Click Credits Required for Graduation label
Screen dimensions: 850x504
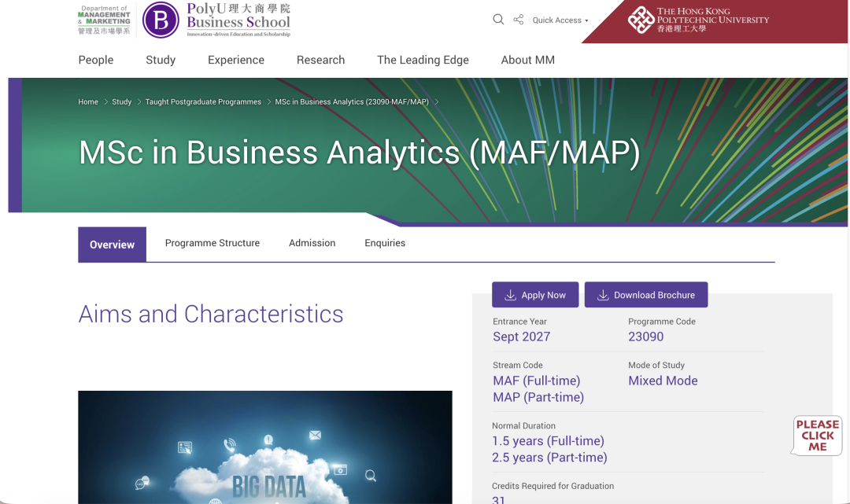(553, 486)
